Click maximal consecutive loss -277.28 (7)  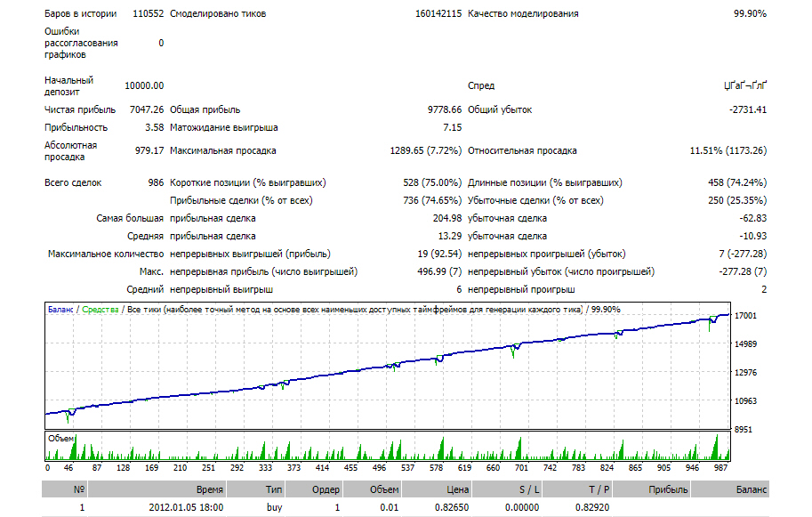(743, 271)
